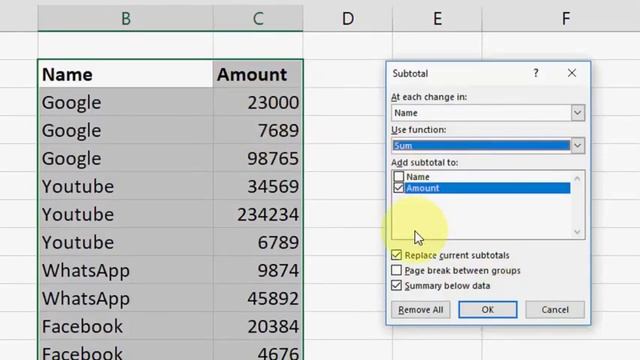Select column E header
The image size is (640, 360).
point(437,18)
